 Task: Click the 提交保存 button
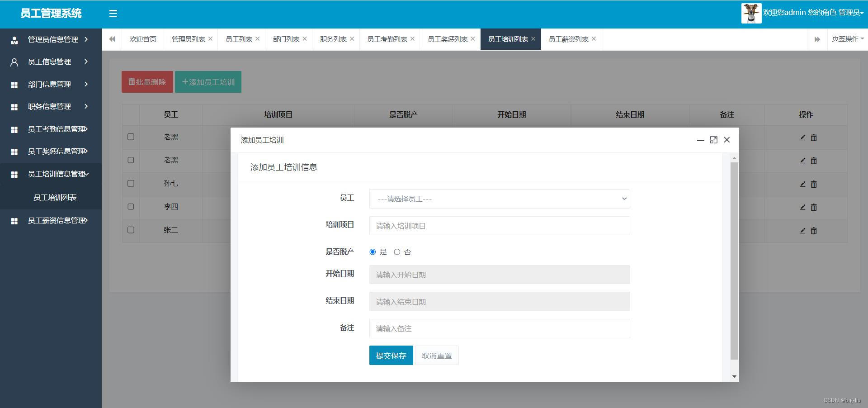[391, 356]
